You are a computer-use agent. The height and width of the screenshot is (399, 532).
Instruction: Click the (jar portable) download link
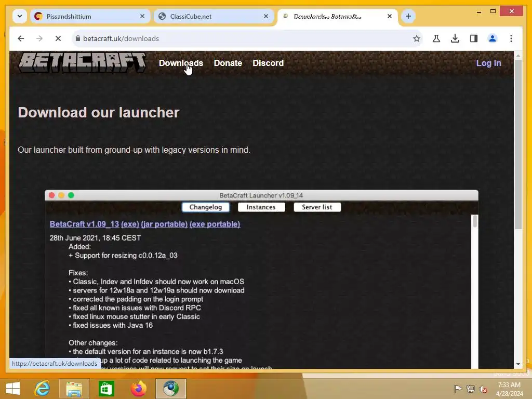(x=164, y=224)
